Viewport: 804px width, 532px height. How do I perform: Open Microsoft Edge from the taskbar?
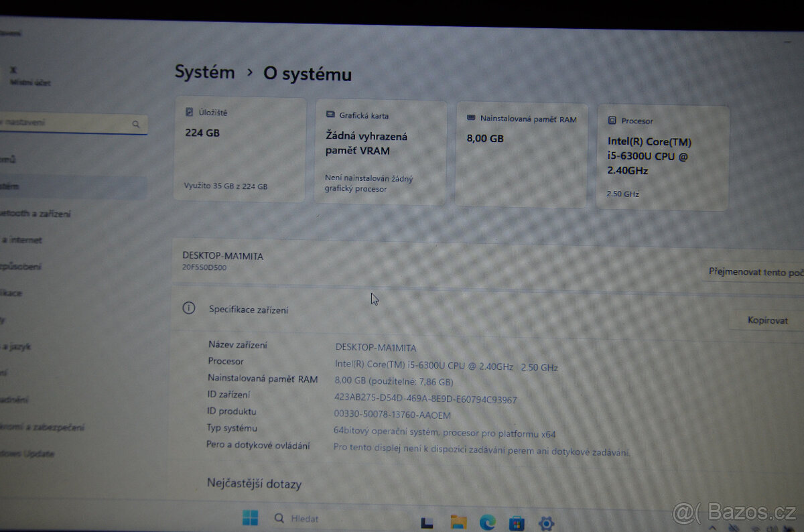(x=486, y=521)
